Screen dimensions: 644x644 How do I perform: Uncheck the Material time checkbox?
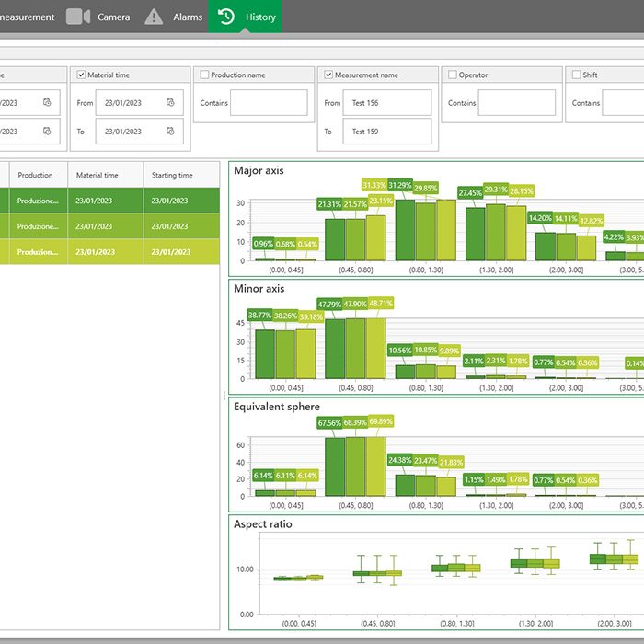[x=81, y=75]
